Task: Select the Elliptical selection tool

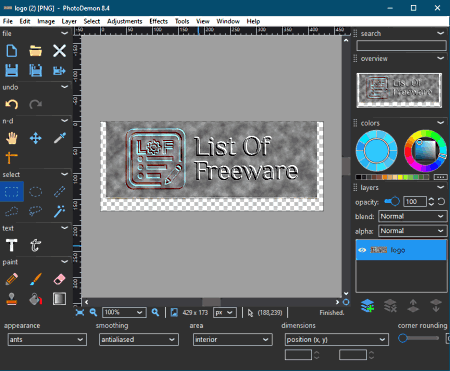Action: tap(36, 192)
